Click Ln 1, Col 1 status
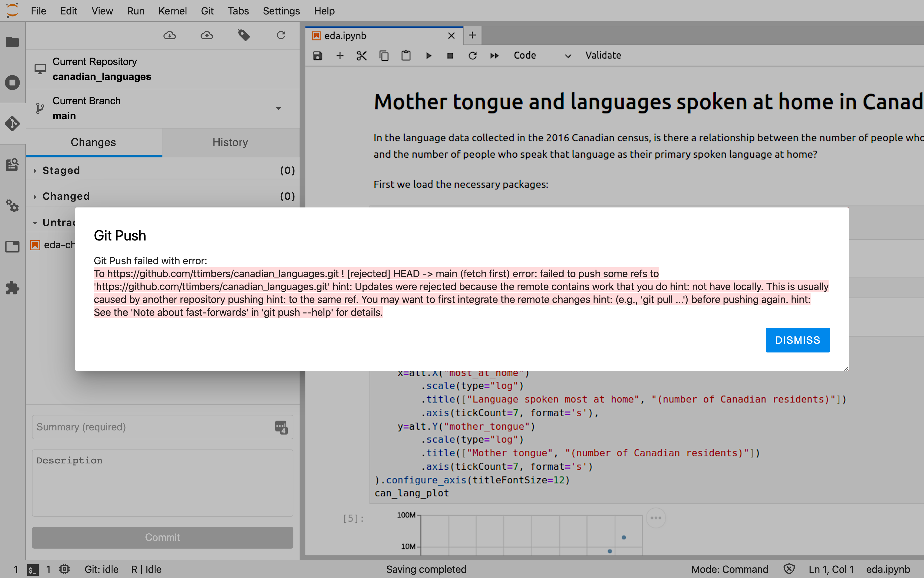Viewport: 924px width, 578px height. tap(831, 569)
